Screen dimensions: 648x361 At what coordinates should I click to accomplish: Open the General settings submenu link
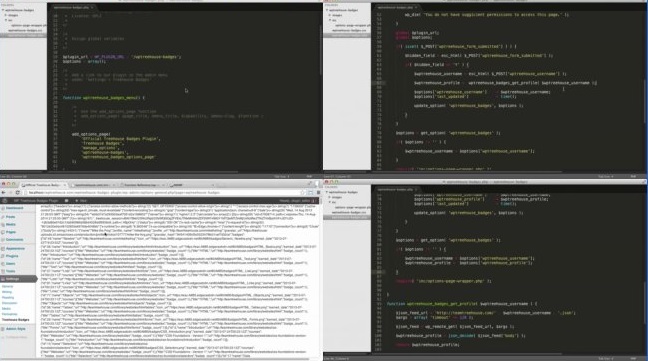(x=8, y=286)
